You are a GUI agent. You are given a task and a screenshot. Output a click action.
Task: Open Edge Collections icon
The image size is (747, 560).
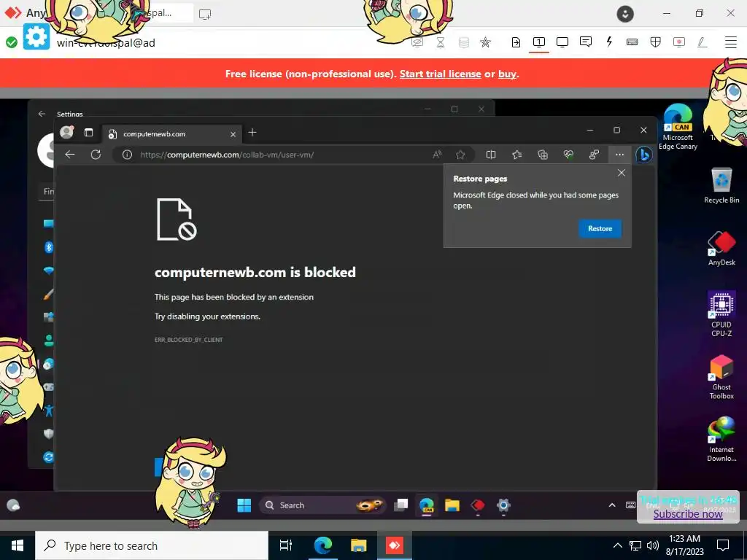pos(543,155)
